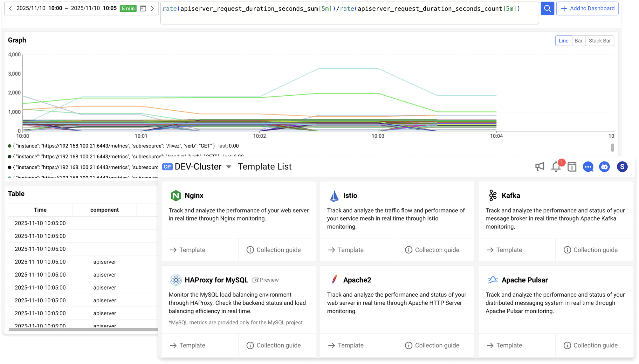Open the S user profile avatar
Image resolution: width=639 pixels, height=364 pixels.
point(622,167)
